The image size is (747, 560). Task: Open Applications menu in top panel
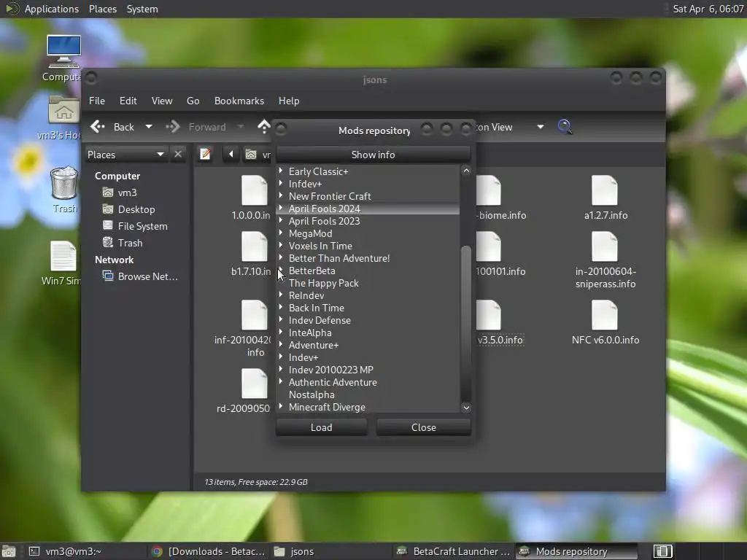coord(52,9)
